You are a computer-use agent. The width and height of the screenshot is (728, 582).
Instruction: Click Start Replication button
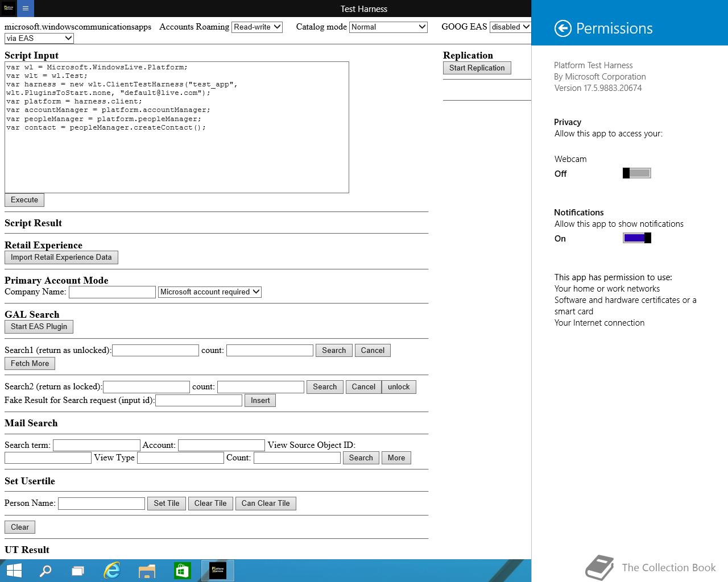477,68
